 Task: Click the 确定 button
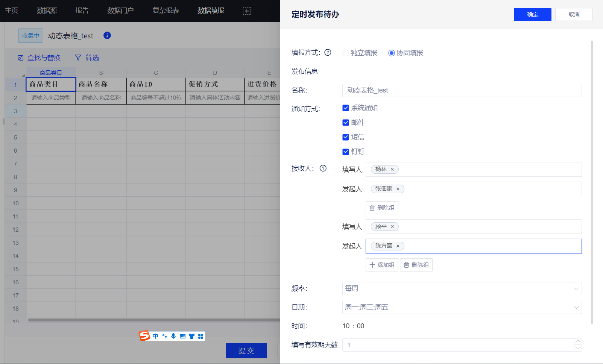[532, 15]
